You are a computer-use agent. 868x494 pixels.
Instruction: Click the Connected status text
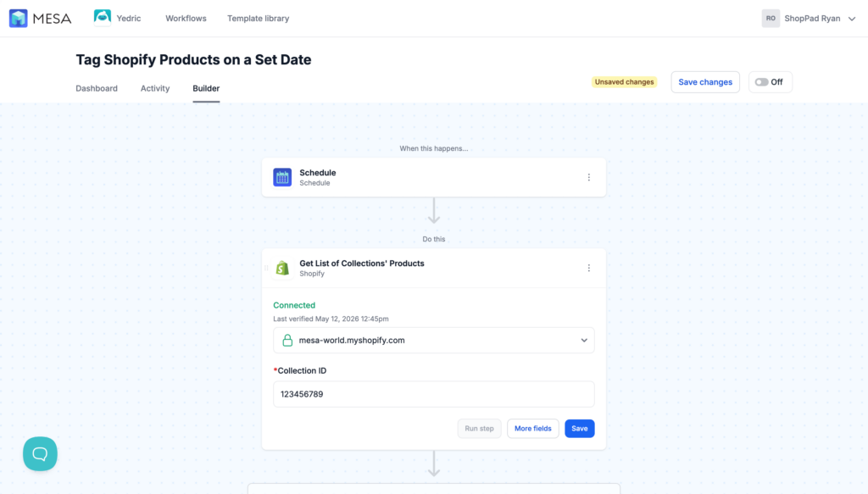[x=294, y=305]
